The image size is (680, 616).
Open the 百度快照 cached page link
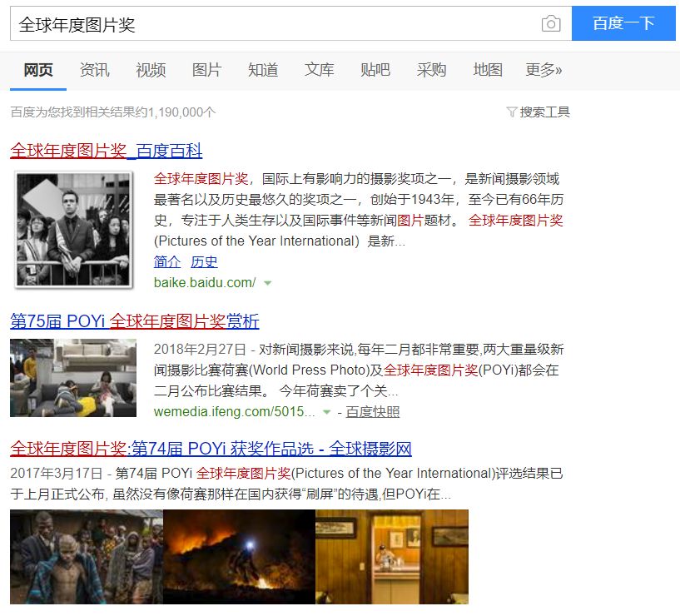click(x=373, y=412)
